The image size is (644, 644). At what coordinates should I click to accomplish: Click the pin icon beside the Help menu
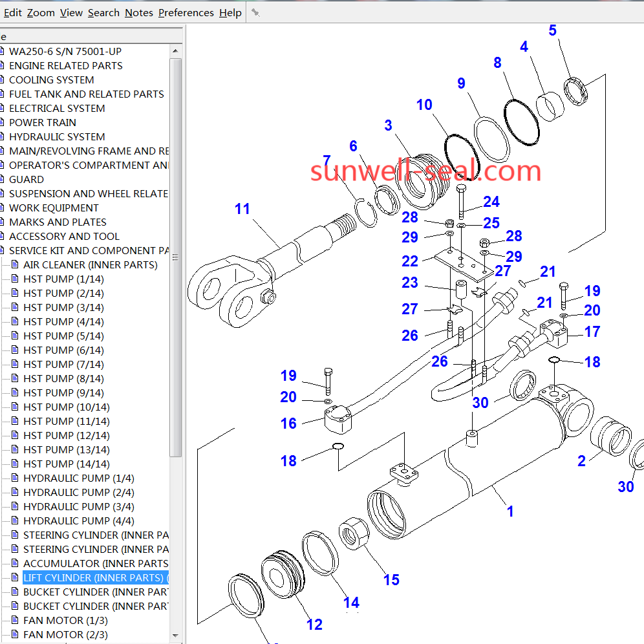255,12
